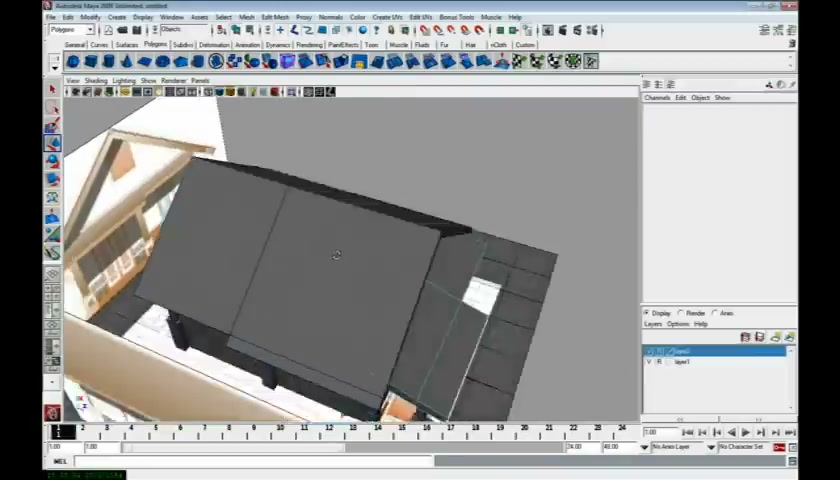Enable the Snap to Grids magnet icon
The image size is (840, 480).
(425, 30)
